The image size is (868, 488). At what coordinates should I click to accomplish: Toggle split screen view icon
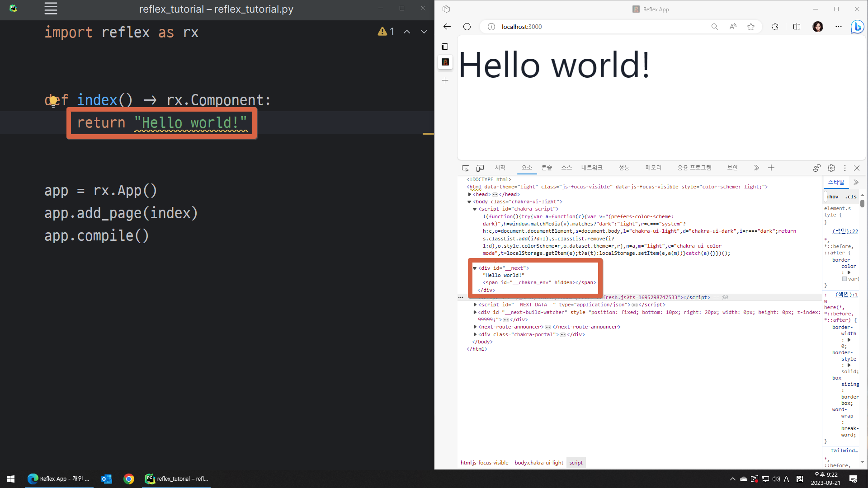[x=797, y=27]
